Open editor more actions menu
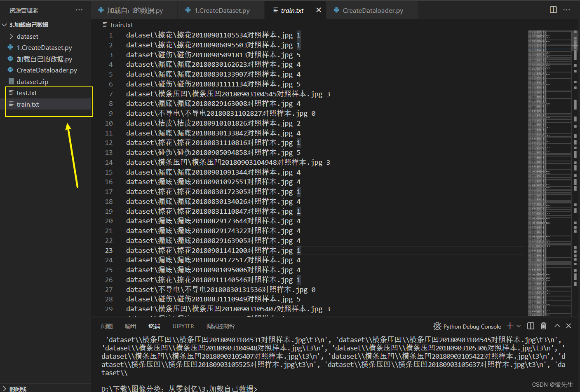The width and height of the screenshot is (580, 392). click(567, 10)
